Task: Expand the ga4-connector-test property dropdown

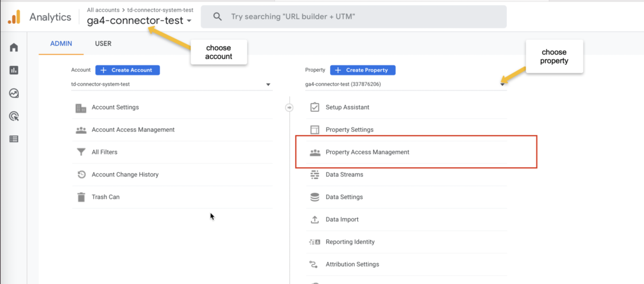Action: (x=406, y=85)
